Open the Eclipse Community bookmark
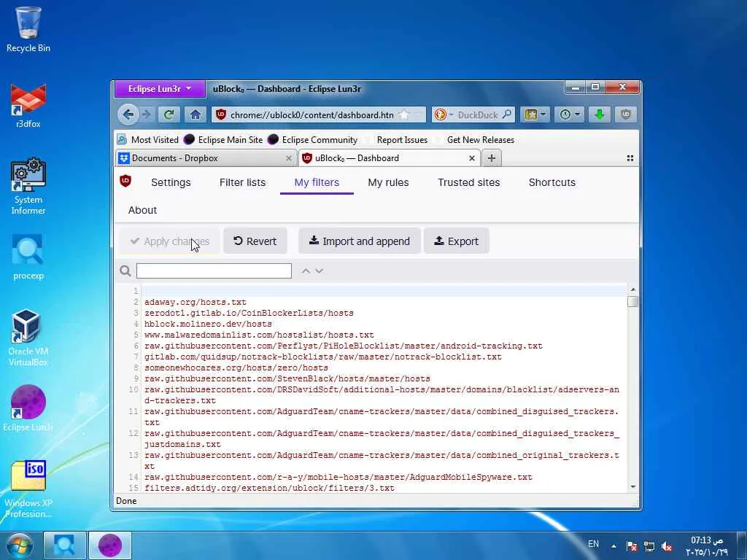Image resolution: width=747 pixels, height=560 pixels. [x=312, y=139]
